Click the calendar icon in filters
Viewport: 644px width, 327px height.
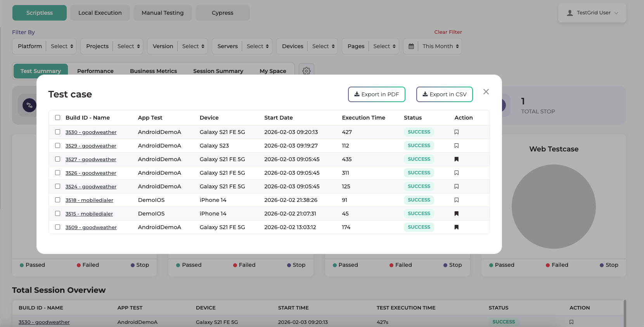[411, 46]
